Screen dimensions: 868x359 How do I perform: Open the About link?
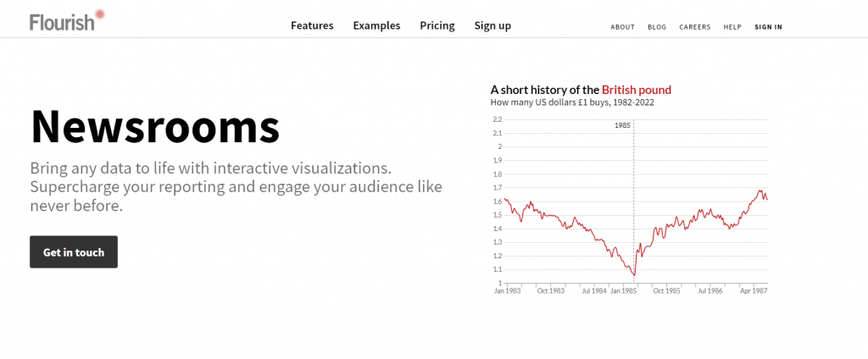(x=622, y=27)
